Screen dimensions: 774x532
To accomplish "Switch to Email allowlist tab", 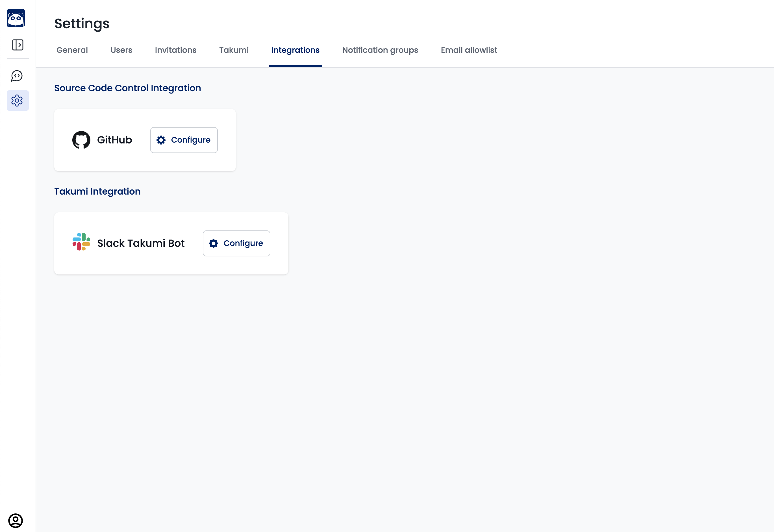I will (469, 50).
